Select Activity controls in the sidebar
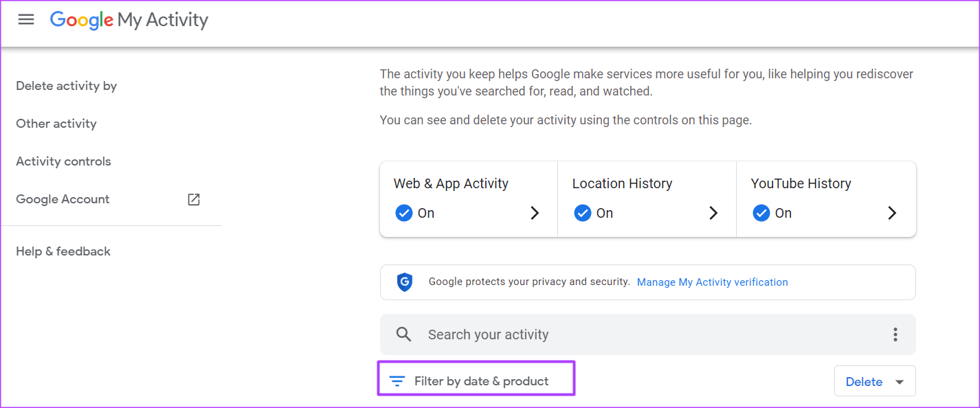Screen dimensions: 980x408 tap(63, 161)
